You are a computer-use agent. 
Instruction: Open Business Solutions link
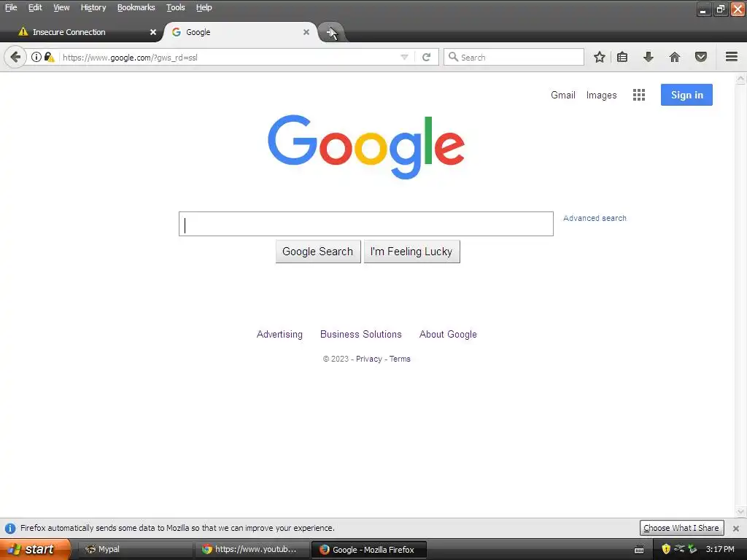360,334
